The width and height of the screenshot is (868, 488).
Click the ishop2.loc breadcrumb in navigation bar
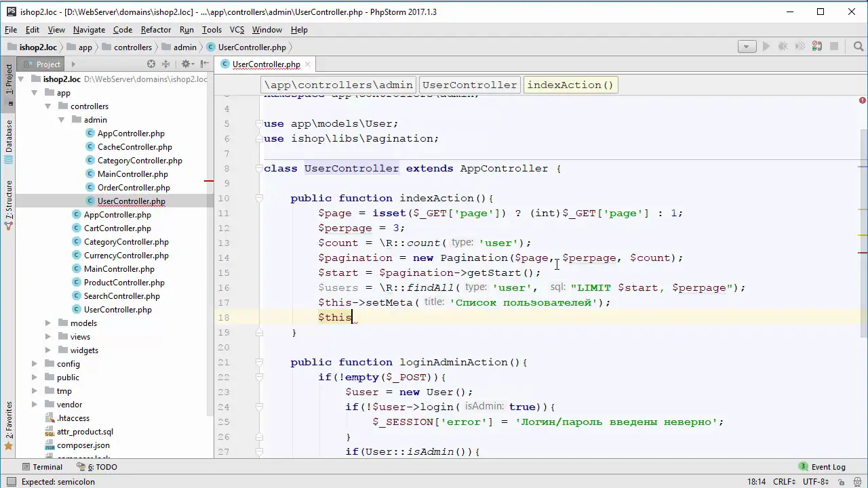coord(32,47)
